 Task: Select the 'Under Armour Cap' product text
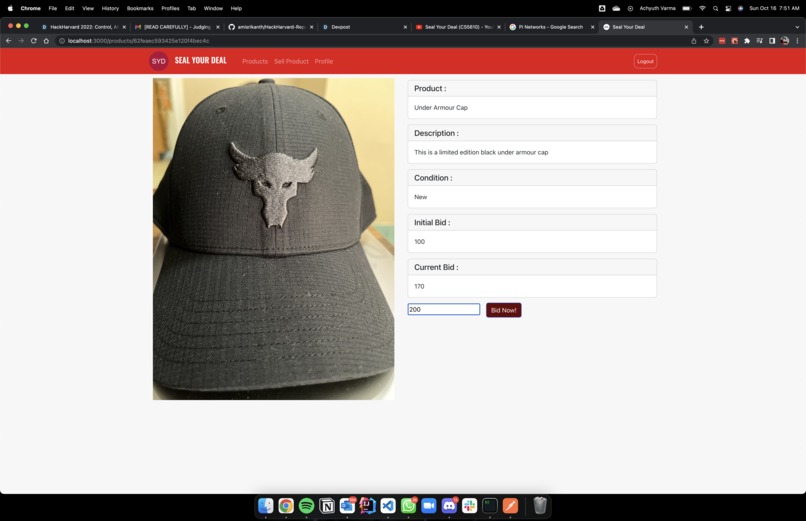pyautogui.click(x=441, y=107)
